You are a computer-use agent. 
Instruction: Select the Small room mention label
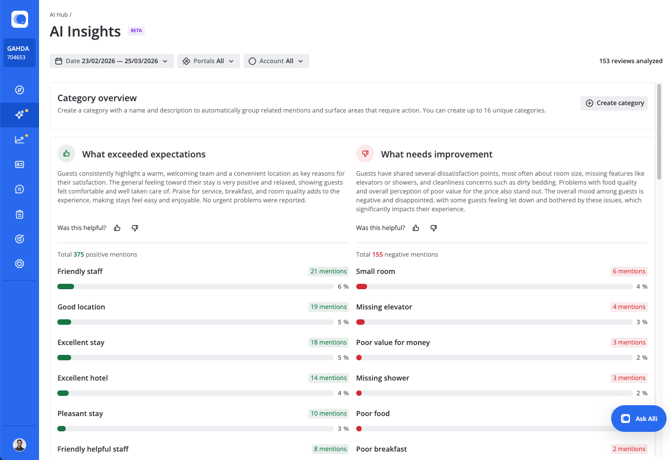376,271
